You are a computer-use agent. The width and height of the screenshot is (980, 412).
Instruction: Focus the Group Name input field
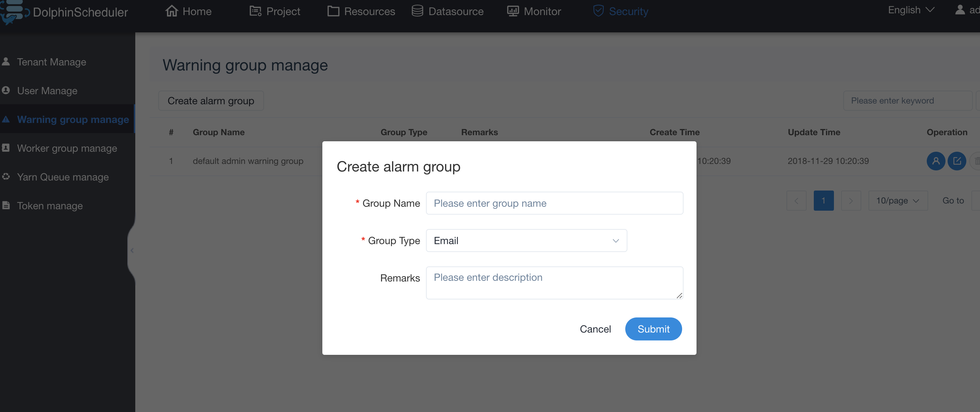(554, 203)
